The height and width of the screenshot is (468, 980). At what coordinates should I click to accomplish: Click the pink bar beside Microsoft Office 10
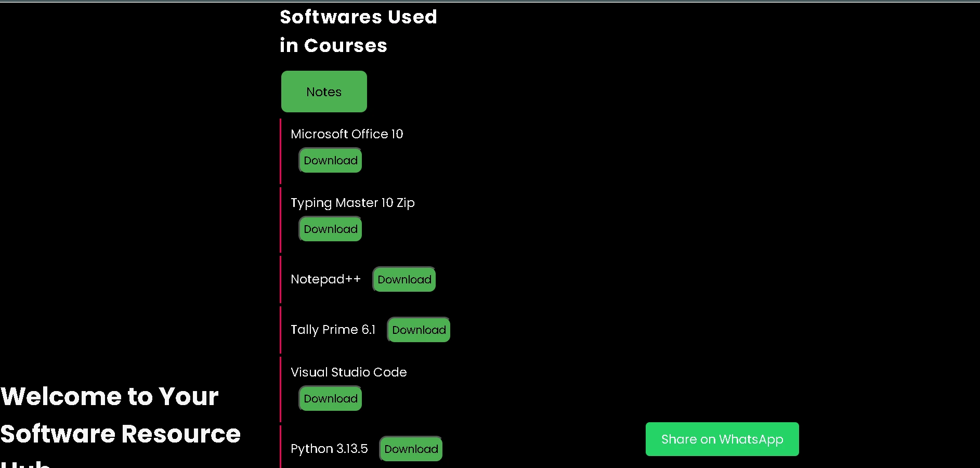[281, 151]
